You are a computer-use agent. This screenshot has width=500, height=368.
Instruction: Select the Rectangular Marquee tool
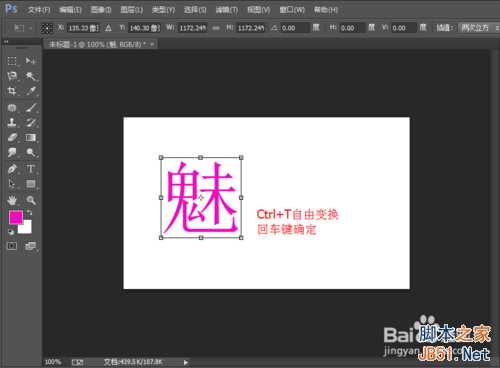(x=12, y=61)
